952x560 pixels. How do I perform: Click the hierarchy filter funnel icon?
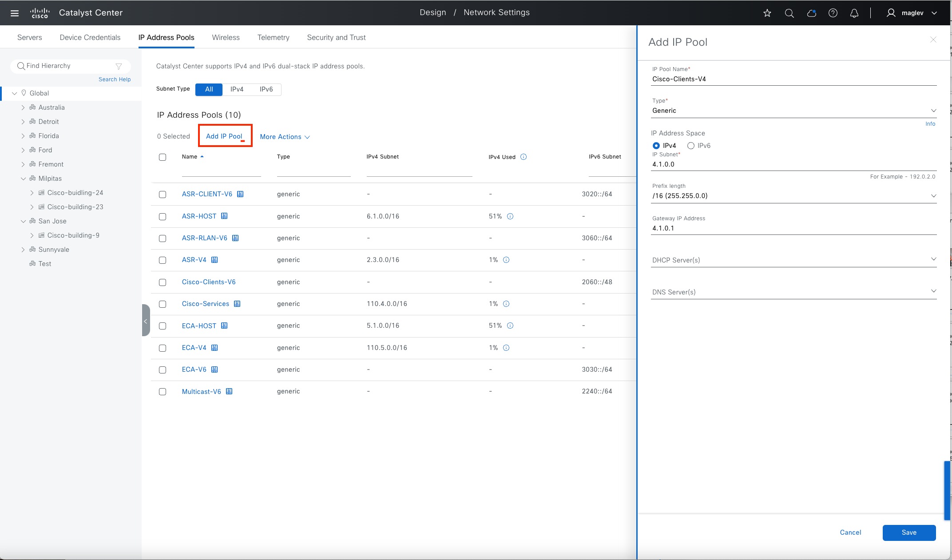[119, 66]
